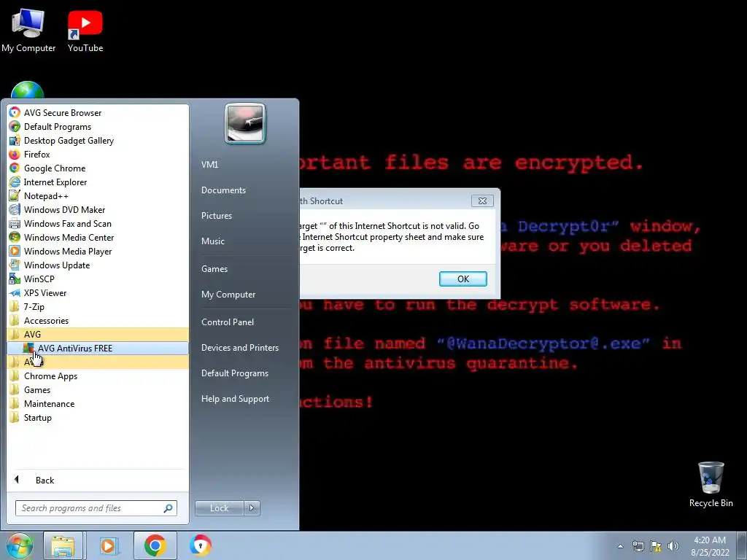
Task: Launch Windows Media Player from programs list
Action: tap(98, 251)
